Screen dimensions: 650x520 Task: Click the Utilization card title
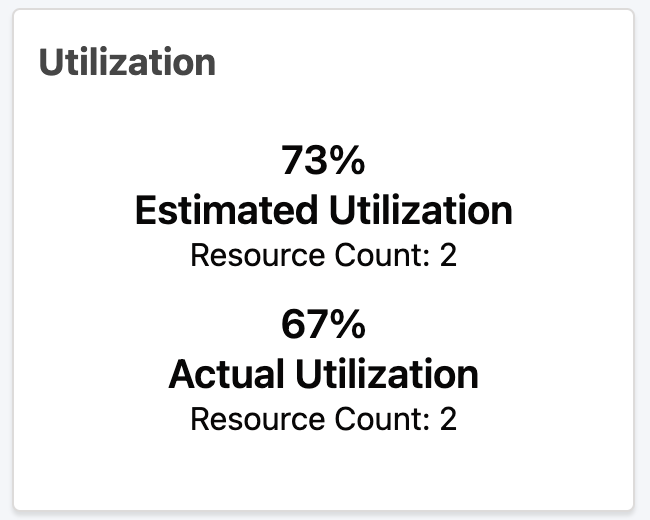pyautogui.click(x=127, y=62)
